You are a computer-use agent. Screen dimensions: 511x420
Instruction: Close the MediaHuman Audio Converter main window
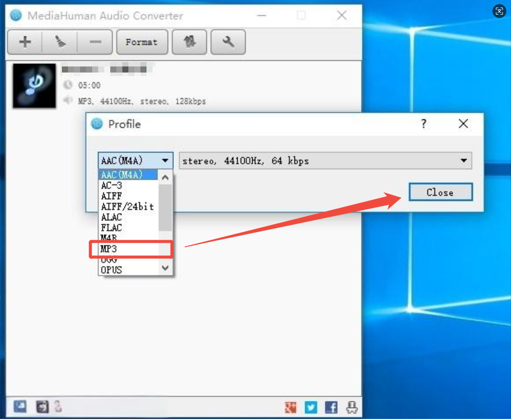click(x=342, y=15)
